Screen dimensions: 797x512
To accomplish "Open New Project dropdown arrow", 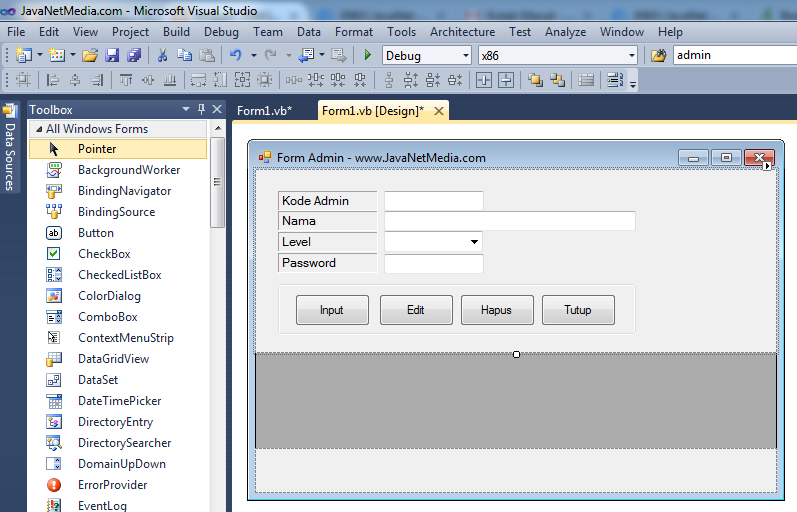I will click(40, 55).
